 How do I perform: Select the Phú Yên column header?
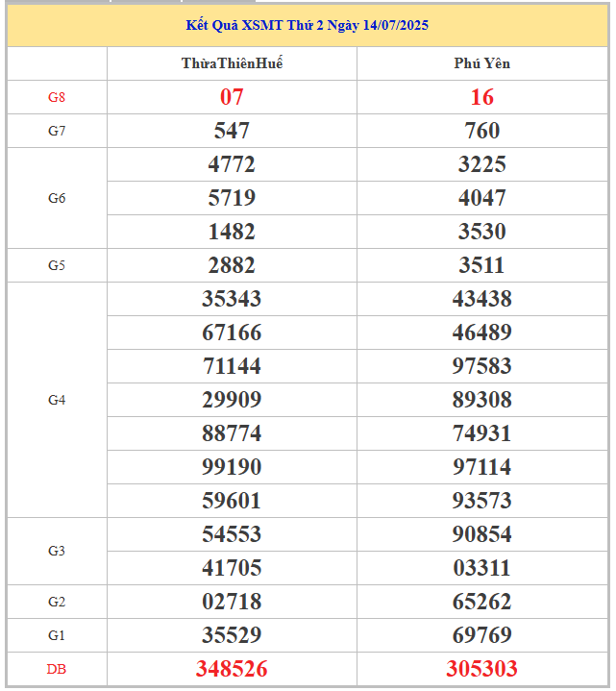482,63
